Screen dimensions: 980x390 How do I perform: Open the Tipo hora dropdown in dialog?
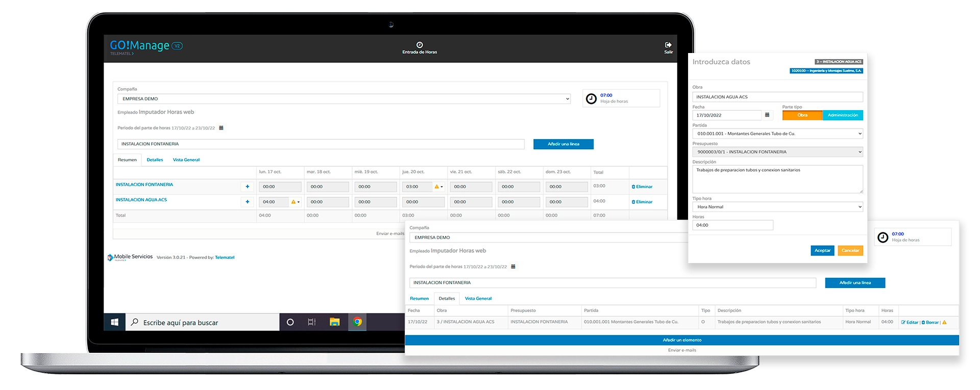click(777, 207)
